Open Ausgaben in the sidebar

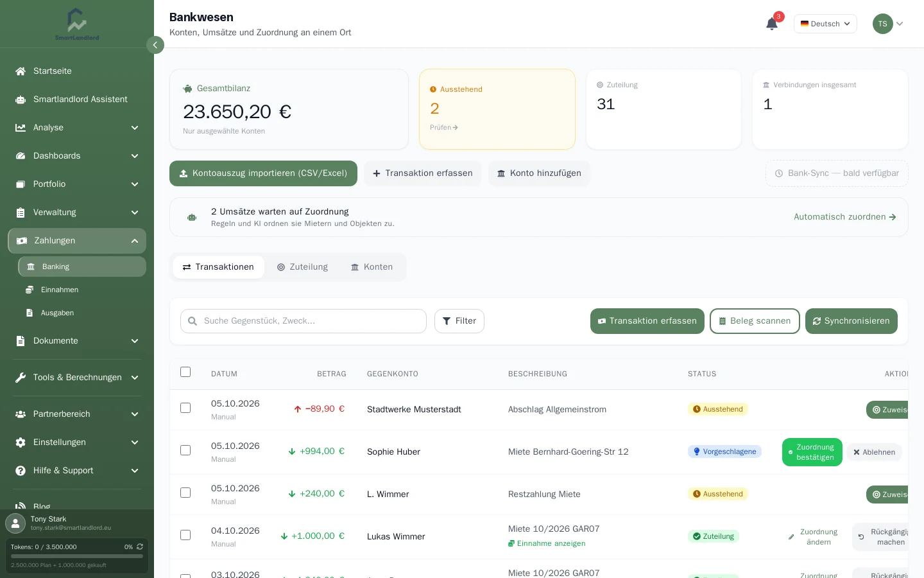pos(82,313)
